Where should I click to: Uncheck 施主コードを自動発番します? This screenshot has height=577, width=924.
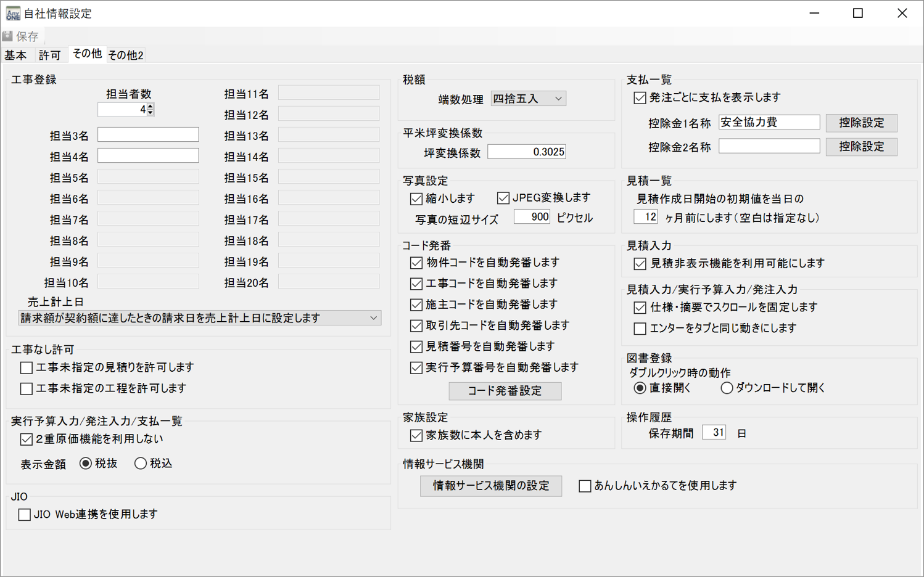[416, 305]
